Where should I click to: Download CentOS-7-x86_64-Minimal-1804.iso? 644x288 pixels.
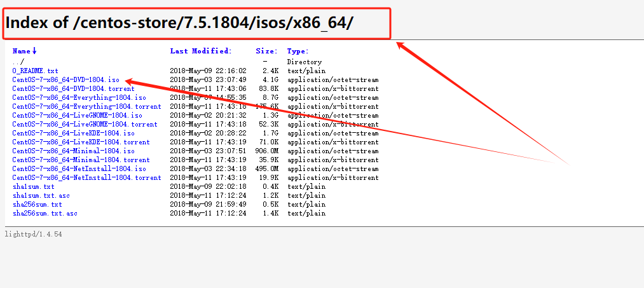(x=74, y=151)
